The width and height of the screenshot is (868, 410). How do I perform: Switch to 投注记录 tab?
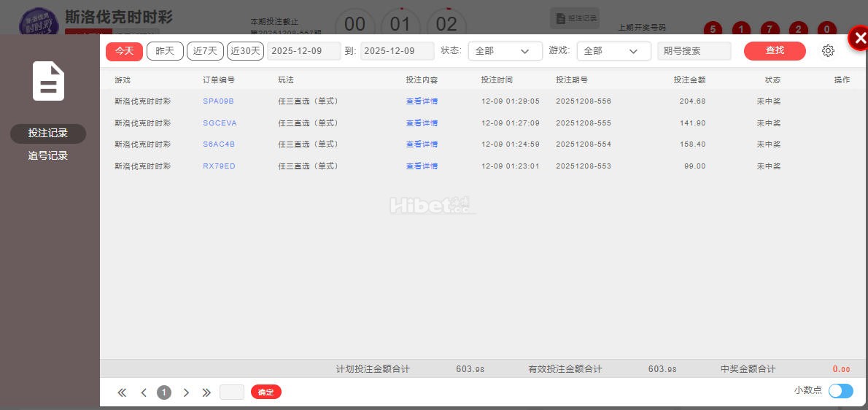[48, 134]
